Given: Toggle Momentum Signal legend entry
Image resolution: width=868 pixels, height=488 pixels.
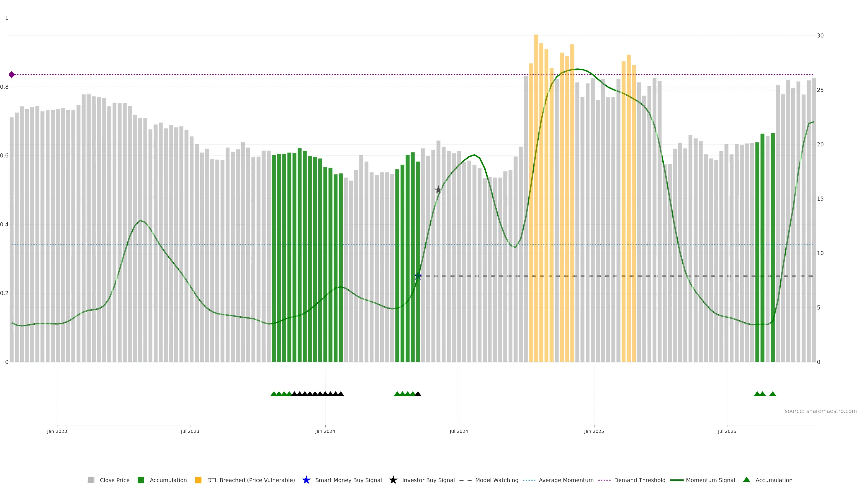Looking at the screenshot, I should click(710, 480).
